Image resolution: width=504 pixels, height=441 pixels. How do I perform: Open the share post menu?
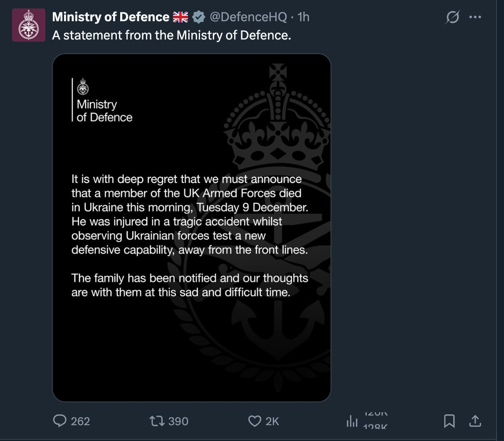tap(475, 421)
